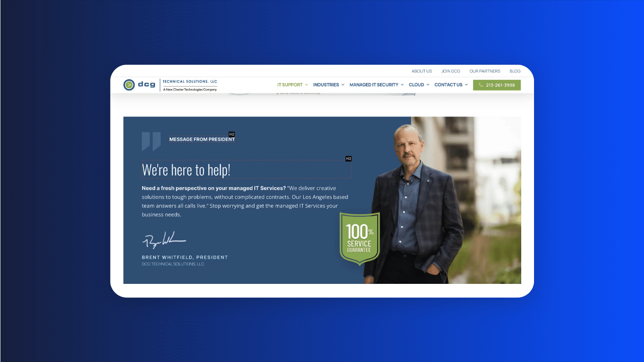Click the DCG circular logo icon
This screenshot has width=644, height=362.
129,85
